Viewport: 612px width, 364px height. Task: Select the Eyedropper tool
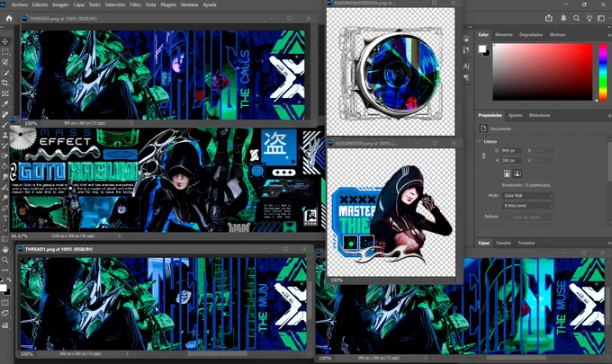point(5,103)
